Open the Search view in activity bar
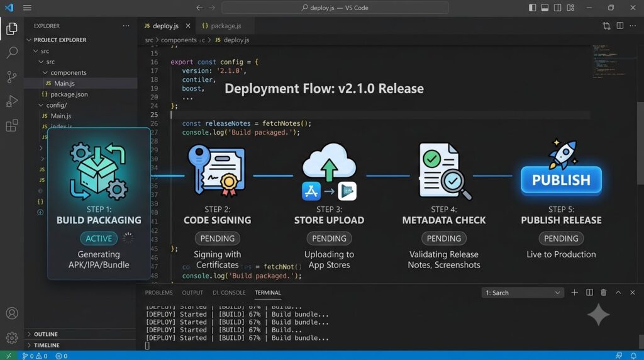Screen dimensions: 644x360 pos(12,53)
